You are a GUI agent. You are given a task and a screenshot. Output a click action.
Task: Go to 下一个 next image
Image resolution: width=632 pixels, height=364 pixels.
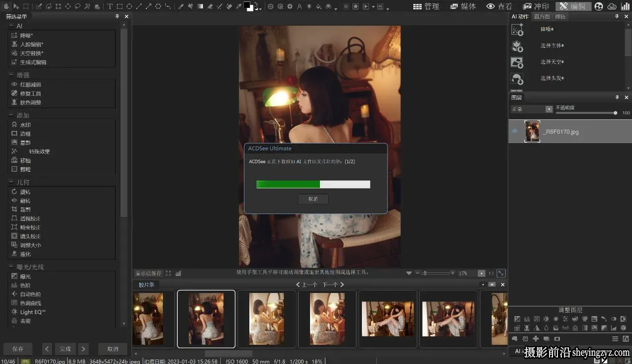coord(333,285)
